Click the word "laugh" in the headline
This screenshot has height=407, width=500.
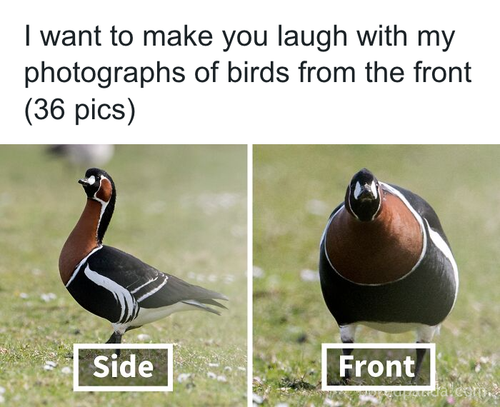click(x=313, y=37)
